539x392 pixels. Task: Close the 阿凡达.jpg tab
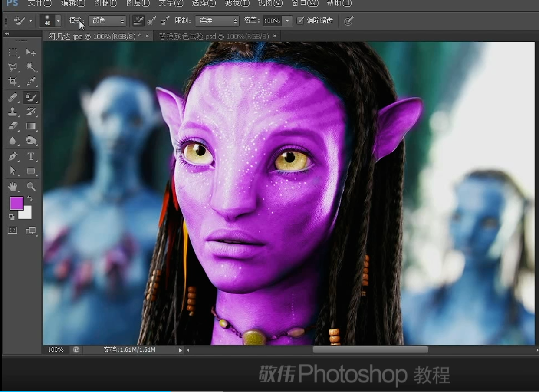148,36
